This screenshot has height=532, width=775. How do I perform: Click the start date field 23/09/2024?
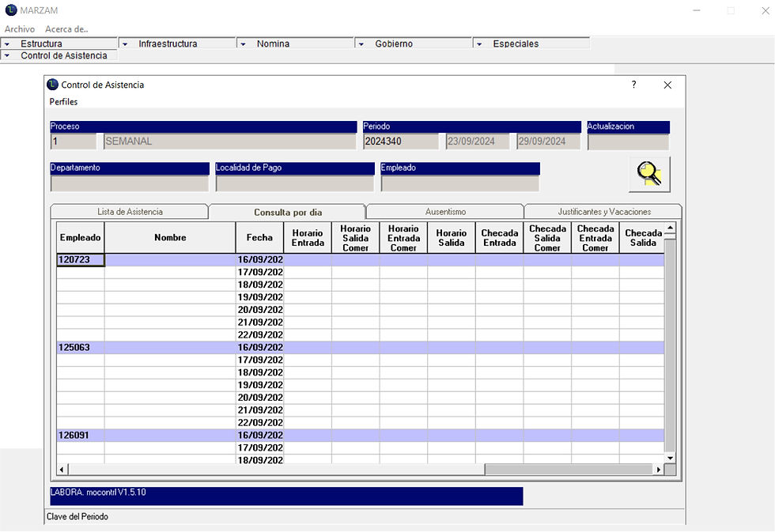pyautogui.click(x=478, y=141)
